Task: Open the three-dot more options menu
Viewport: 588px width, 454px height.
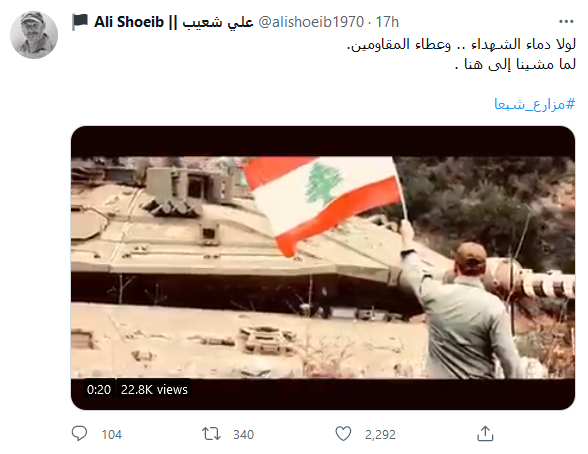Action: click(x=566, y=22)
